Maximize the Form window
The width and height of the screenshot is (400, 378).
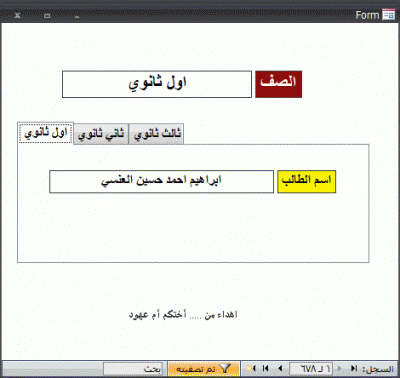click(x=47, y=16)
